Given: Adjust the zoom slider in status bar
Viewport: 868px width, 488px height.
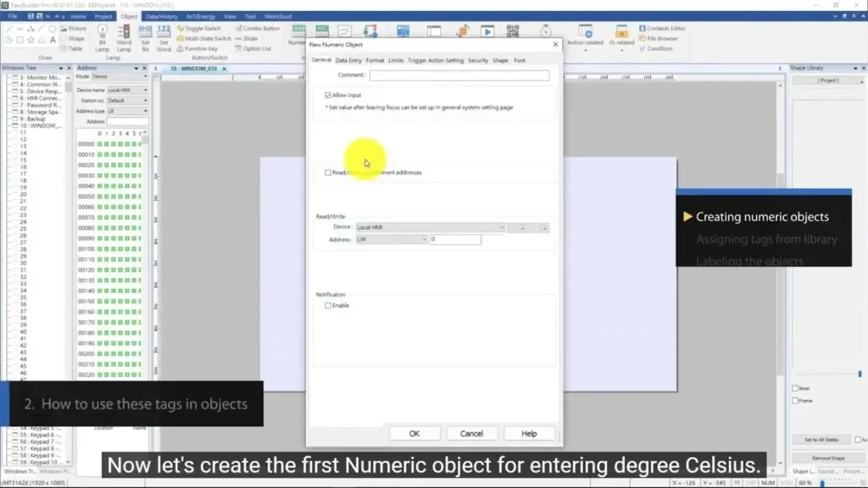Looking at the screenshot, I should [x=821, y=483].
